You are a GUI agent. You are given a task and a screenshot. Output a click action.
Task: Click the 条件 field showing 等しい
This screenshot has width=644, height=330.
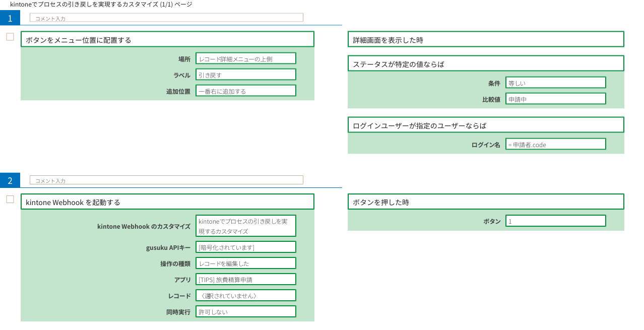point(556,83)
